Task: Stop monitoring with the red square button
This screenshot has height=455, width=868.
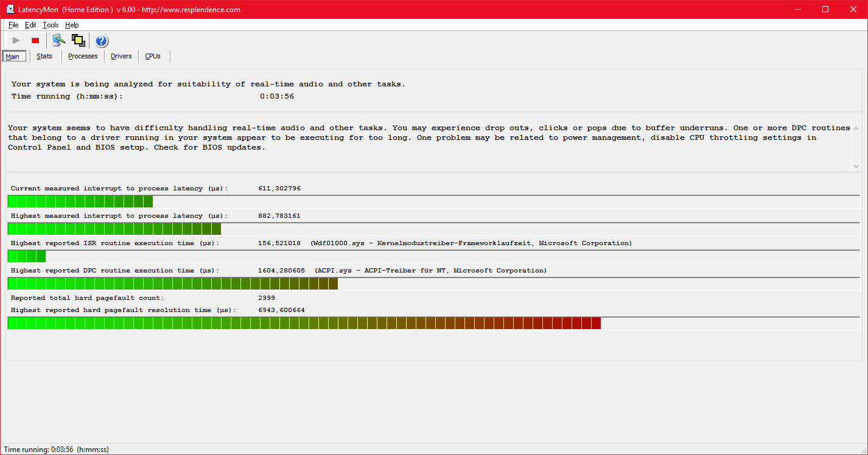Action: click(35, 41)
